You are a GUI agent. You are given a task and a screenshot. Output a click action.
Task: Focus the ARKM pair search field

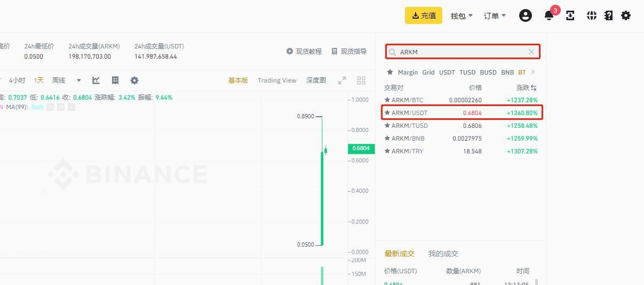[x=463, y=52]
